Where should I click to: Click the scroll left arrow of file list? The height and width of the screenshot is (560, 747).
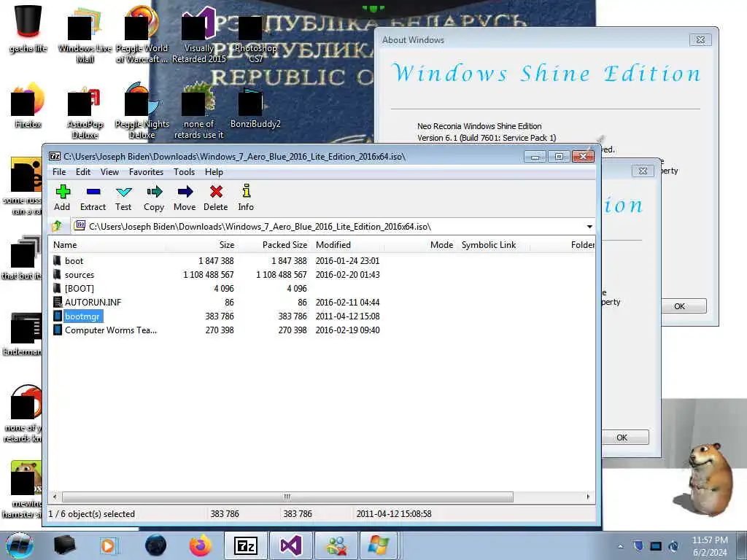click(55, 497)
